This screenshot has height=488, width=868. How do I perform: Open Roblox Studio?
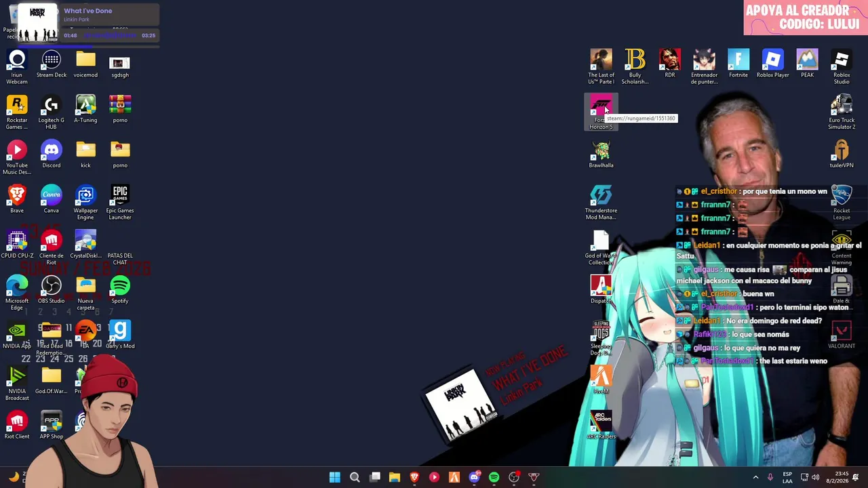[842, 66]
